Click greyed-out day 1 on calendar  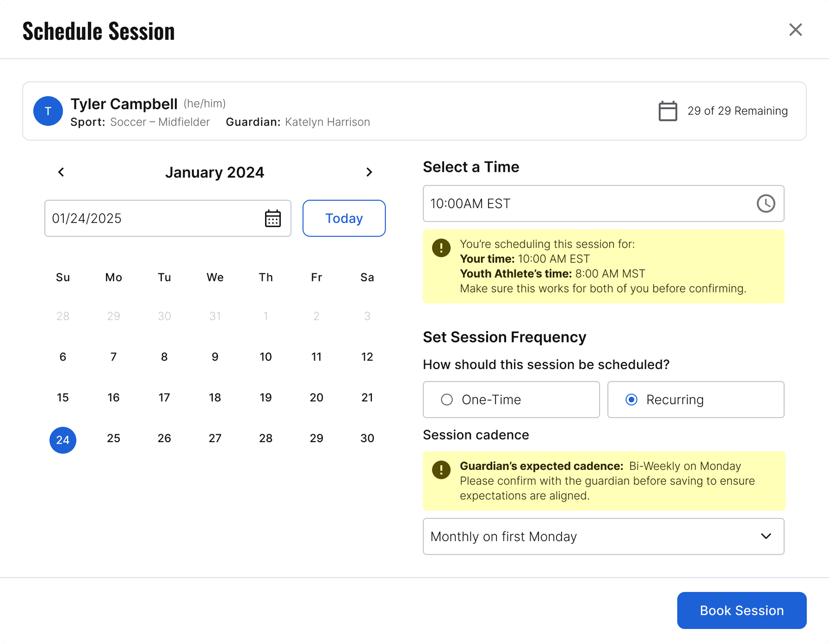[266, 316]
